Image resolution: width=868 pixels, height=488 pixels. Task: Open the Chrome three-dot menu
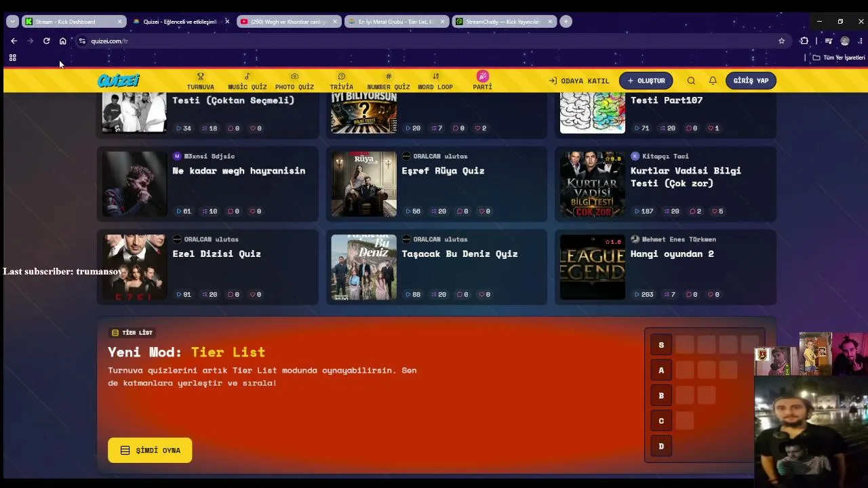pyautogui.click(x=860, y=41)
